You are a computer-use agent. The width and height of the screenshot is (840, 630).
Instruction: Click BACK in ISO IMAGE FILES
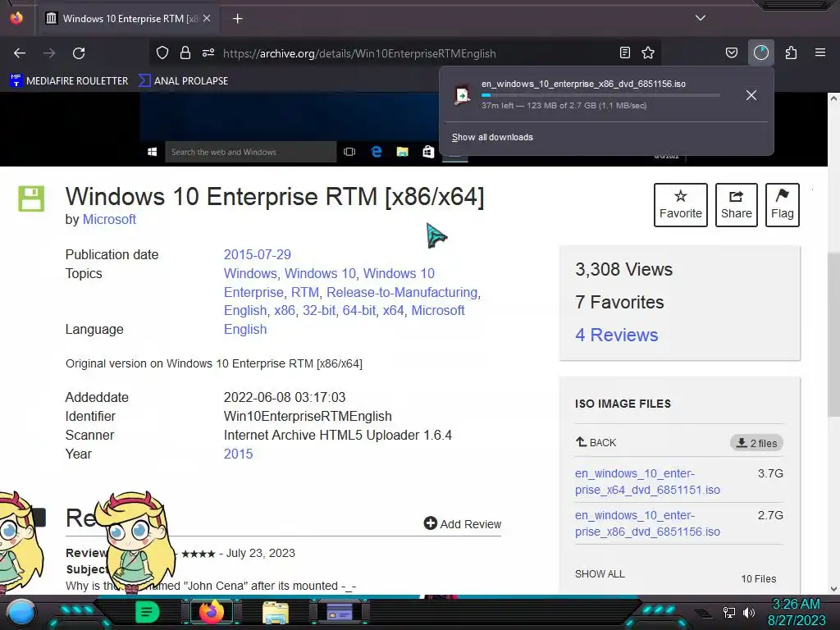pos(596,442)
